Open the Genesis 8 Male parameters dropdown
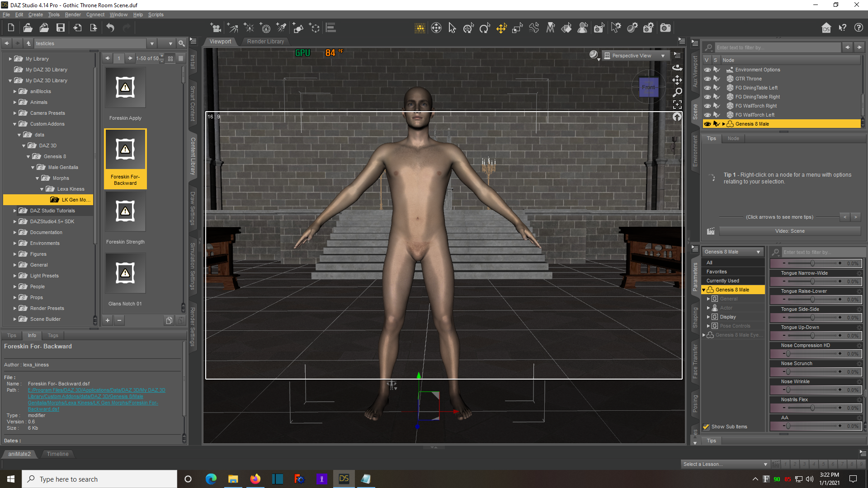Viewport: 868px width, 488px height. point(732,252)
